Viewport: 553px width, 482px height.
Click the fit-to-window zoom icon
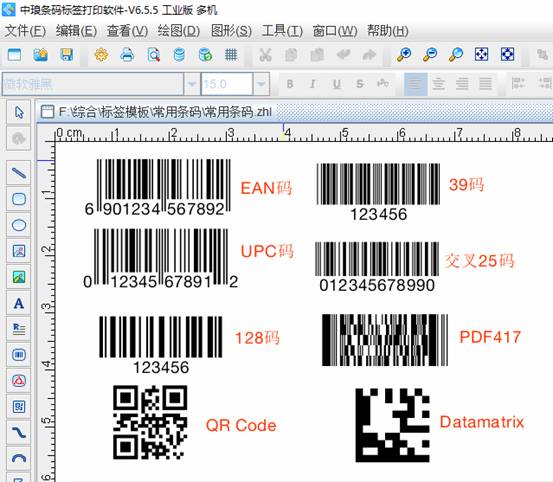[x=481, y=55]
